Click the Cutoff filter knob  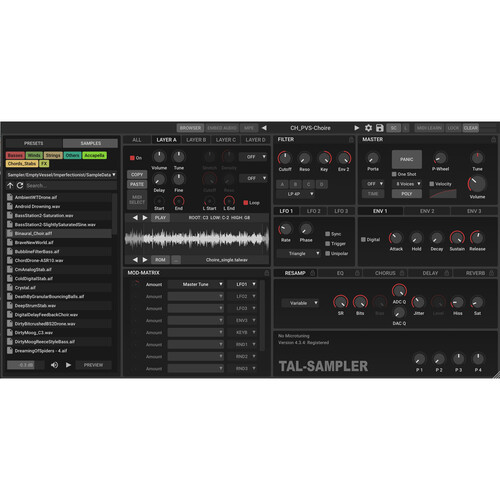tap(285, 158)
